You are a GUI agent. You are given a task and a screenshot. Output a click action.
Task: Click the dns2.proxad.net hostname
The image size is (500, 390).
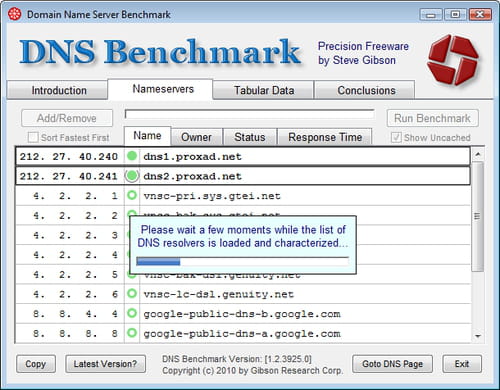tap(192, 176)
